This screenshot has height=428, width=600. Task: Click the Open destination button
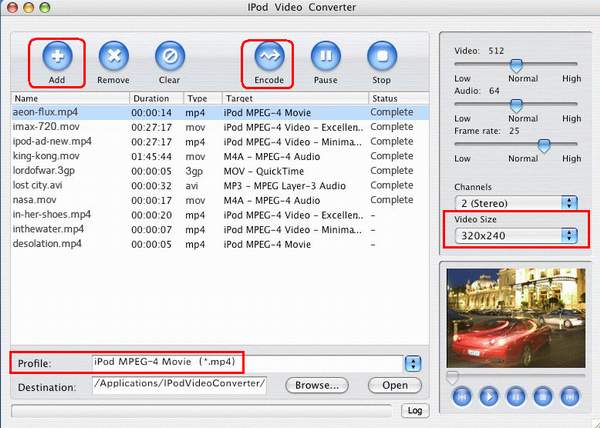[395, 385]
